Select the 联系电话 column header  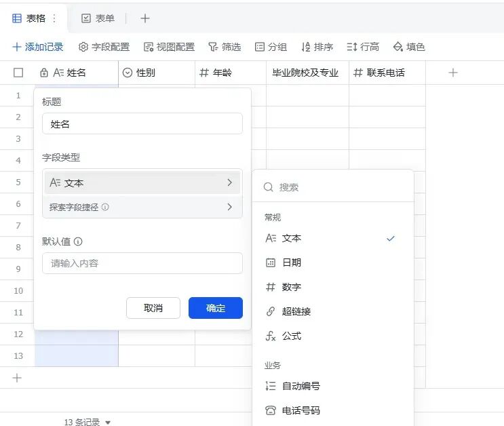(387, 73)
